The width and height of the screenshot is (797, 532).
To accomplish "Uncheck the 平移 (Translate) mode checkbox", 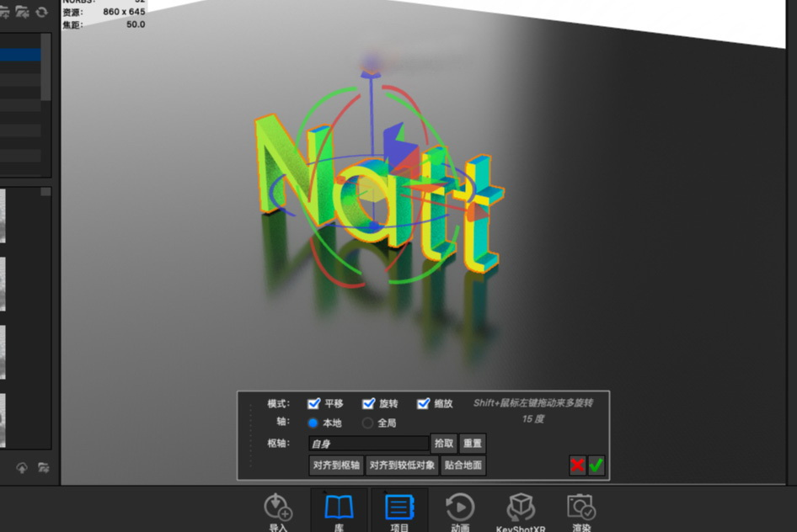I will pos(314,403).
